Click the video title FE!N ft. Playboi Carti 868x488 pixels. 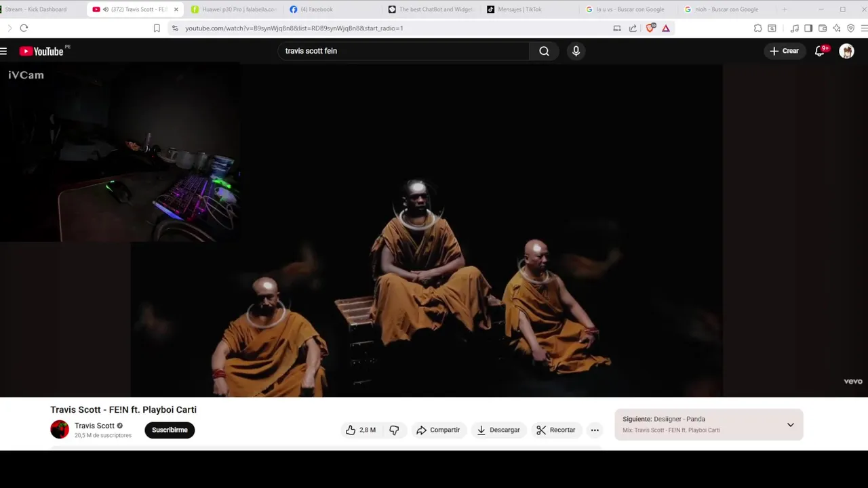(123, 409)
